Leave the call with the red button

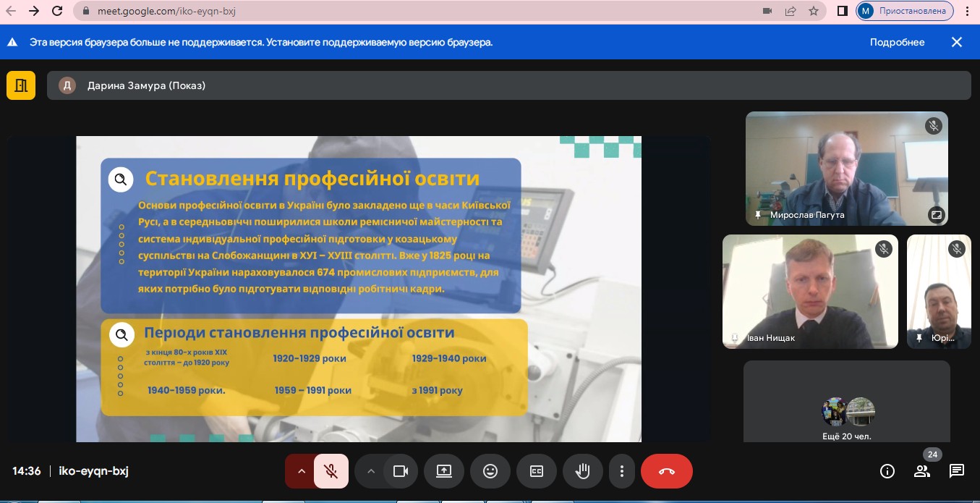(x=666, y=471)
